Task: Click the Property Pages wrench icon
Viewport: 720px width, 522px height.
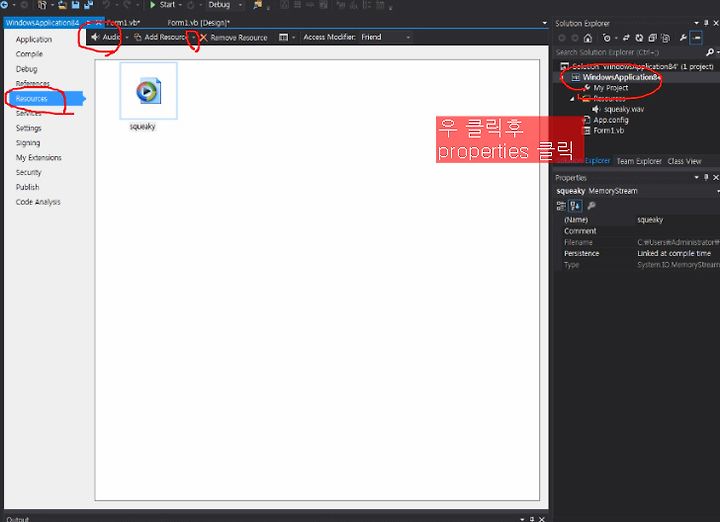Action: pos(591,206)
